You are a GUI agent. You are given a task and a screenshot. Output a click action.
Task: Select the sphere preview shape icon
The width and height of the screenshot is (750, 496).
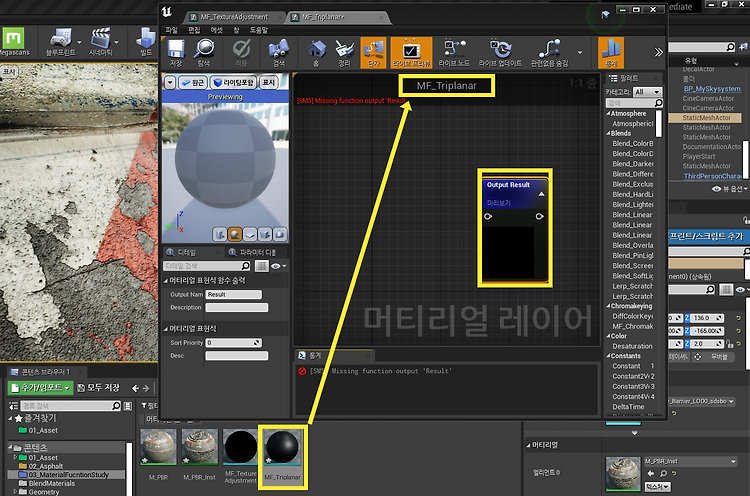click(234, 233)
